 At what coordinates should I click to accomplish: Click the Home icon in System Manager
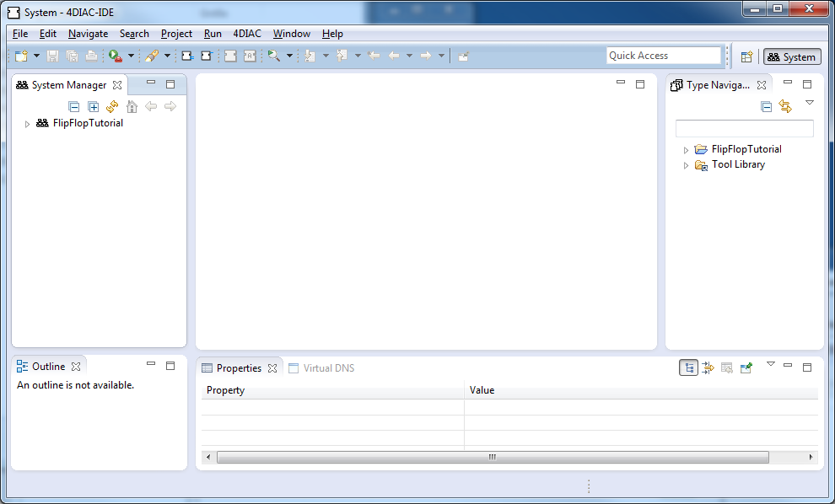pyautogui.click(x=132, y=106)
